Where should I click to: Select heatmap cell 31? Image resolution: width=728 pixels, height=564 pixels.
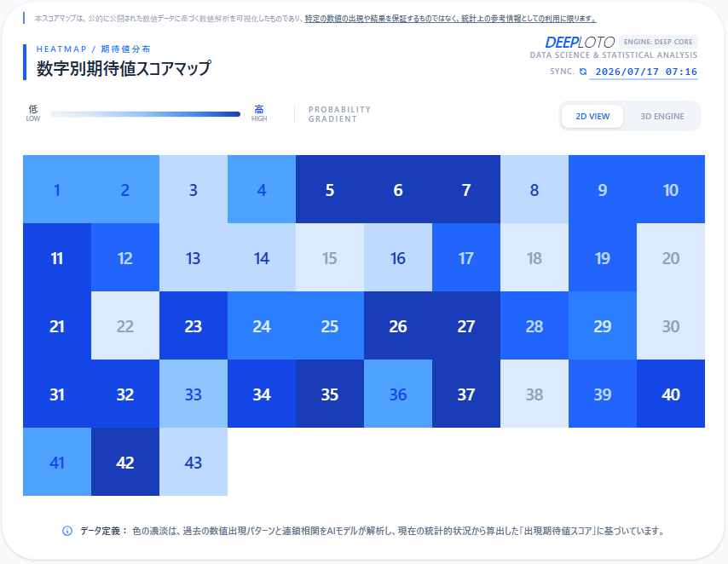[57, 394]
